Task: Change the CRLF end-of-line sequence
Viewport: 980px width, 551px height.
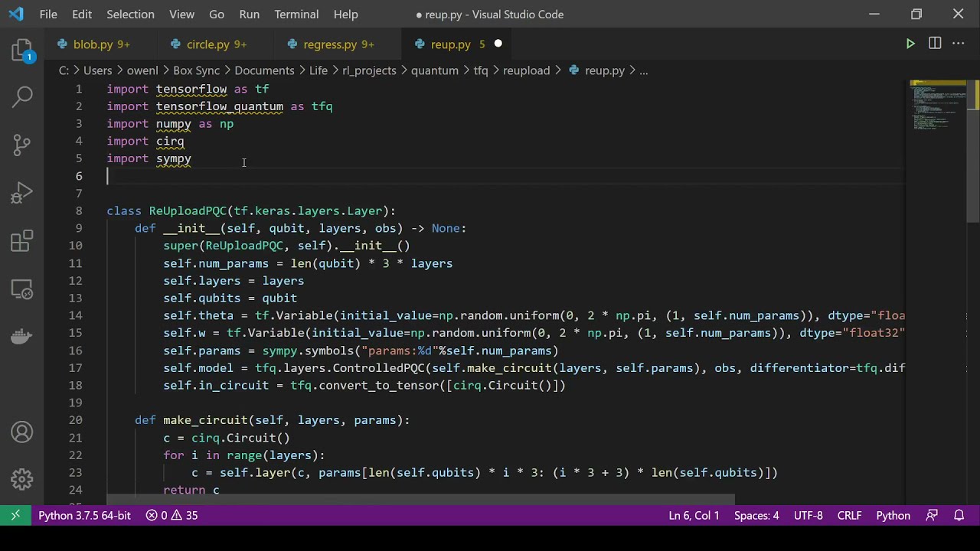Action: click(x=850, y=516)
